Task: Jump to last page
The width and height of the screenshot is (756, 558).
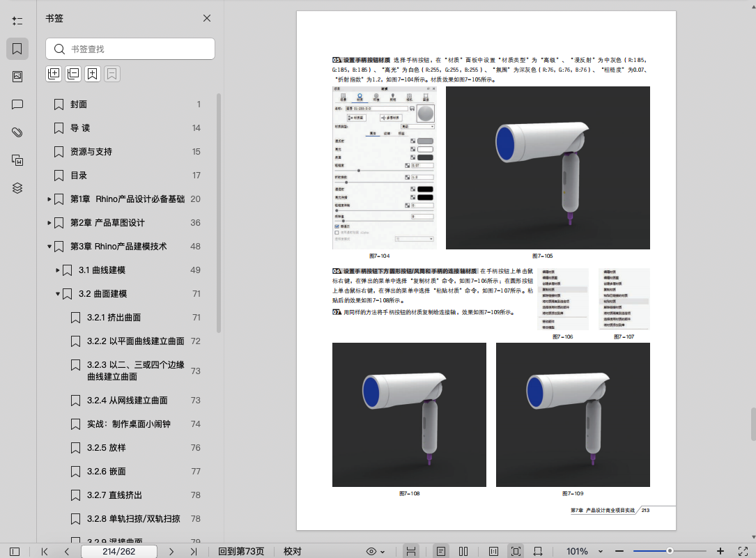Action: pyautogui.click(x=193, y=551)
